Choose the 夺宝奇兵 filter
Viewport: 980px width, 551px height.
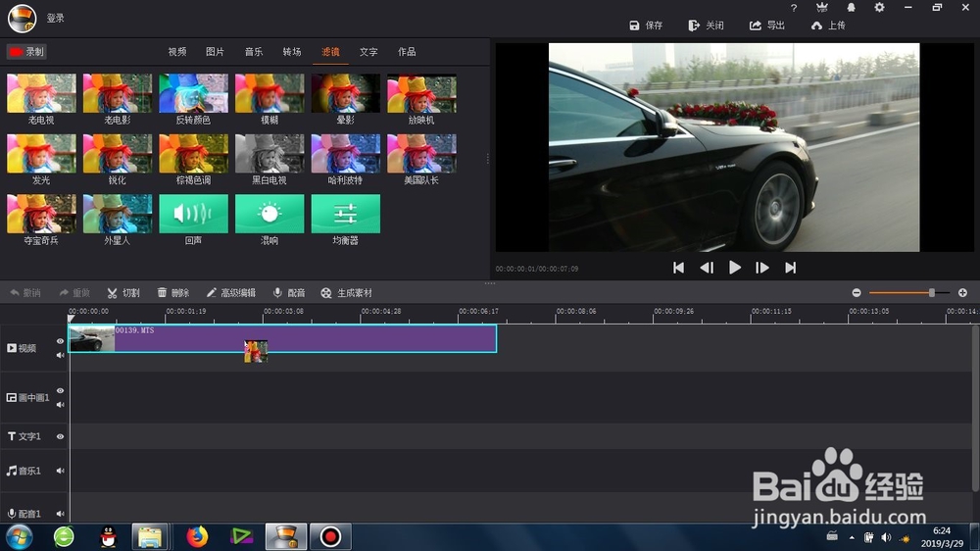pyautogui.click(x=41, y=214)
